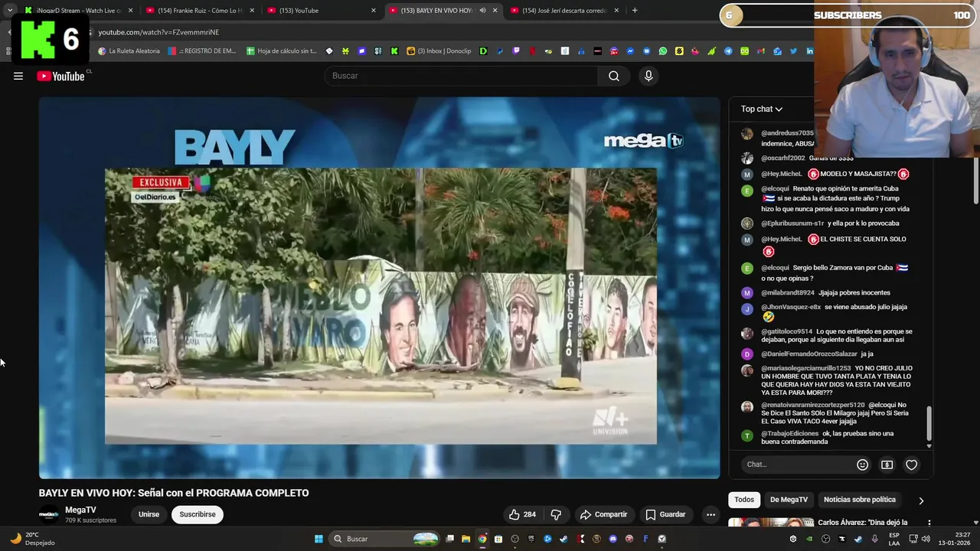Click the BAYLY video player
This screenshot has width=980, height=551.
pos(379,288)
